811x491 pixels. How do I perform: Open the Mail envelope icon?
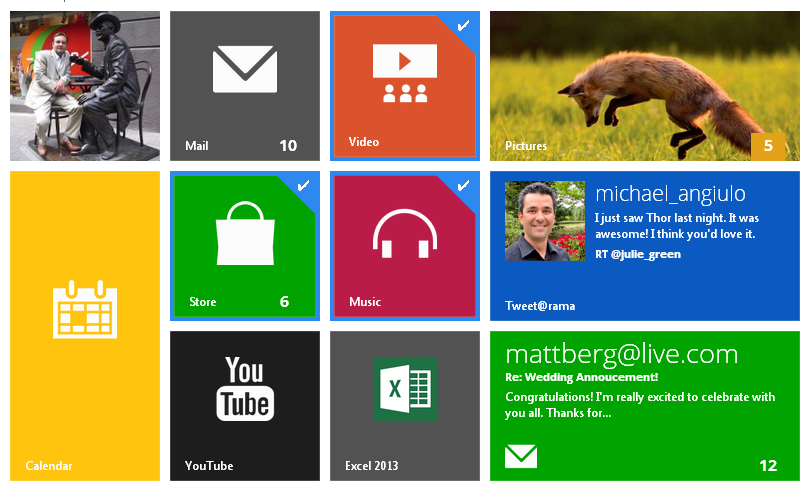click(x=244, y=71)
